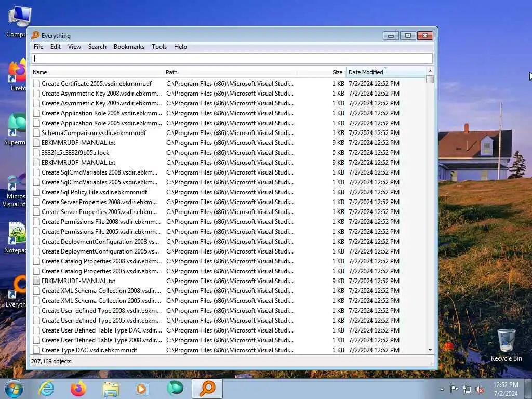The height and width of the screenshot is (399, 532).
Task: Sort results by Path column header
Action: point(230,72)
